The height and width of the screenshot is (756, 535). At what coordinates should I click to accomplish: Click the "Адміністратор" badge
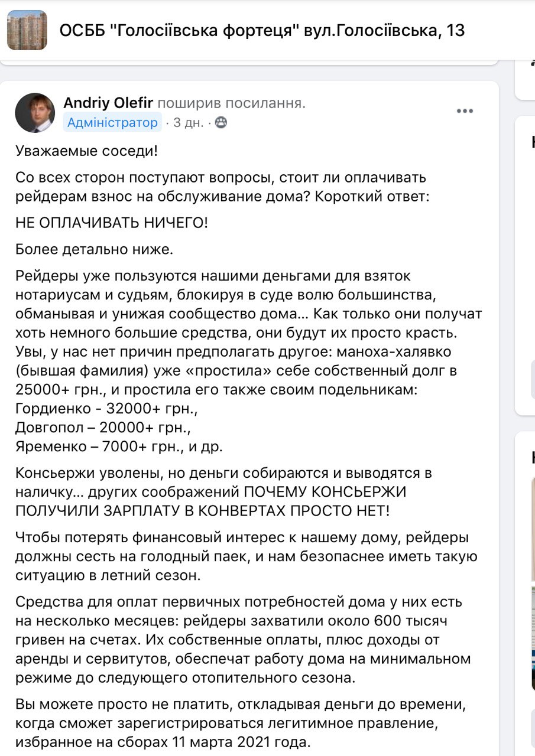(112, 122)
